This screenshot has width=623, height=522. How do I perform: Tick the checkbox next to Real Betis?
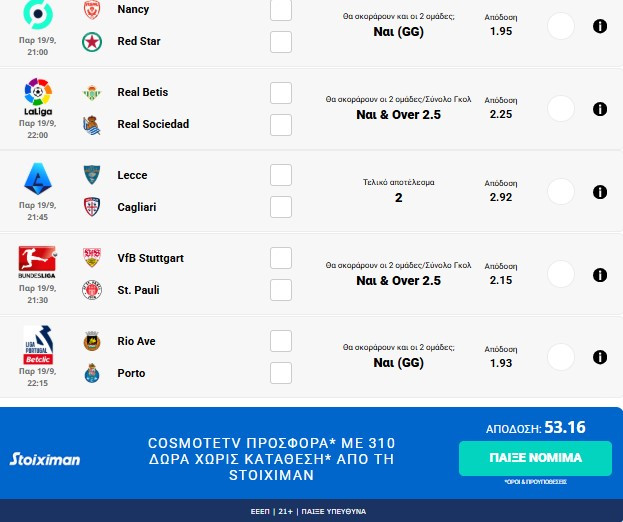coord(281,92)
